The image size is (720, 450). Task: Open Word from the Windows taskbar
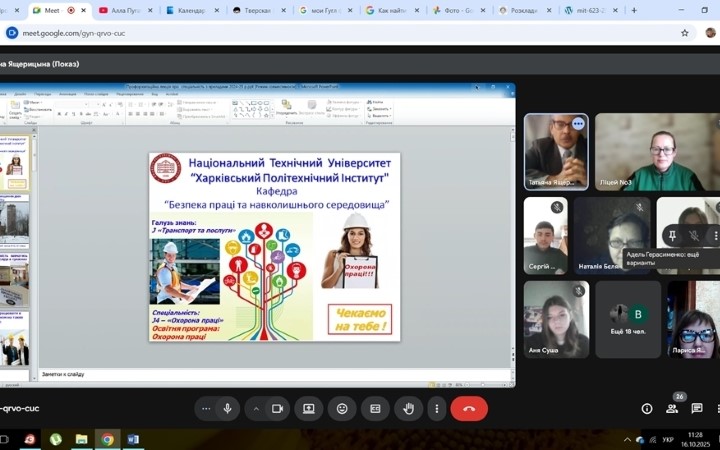132,439
